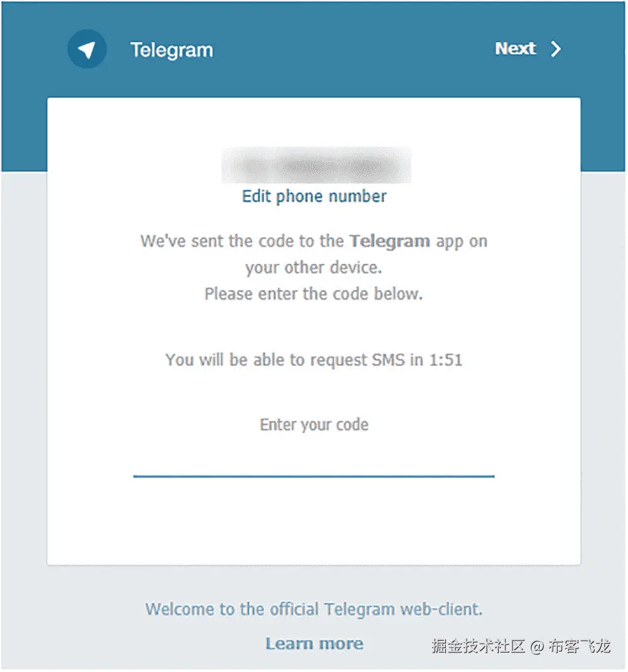Proceed with the Next button label
This screenshot has width=628, height=672.
pos(516,48)
